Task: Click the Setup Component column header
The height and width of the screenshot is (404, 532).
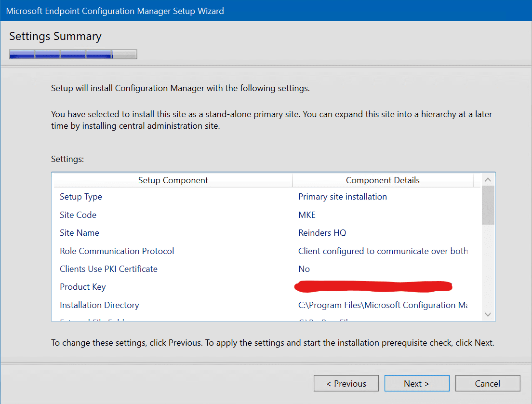Action: pyautogui.click(x=173, y=179)
